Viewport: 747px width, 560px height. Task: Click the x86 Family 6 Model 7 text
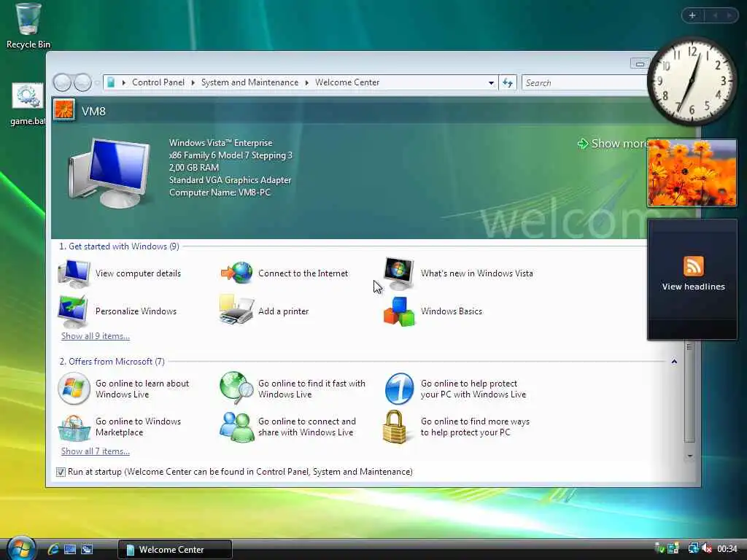[x=231, y=155]
